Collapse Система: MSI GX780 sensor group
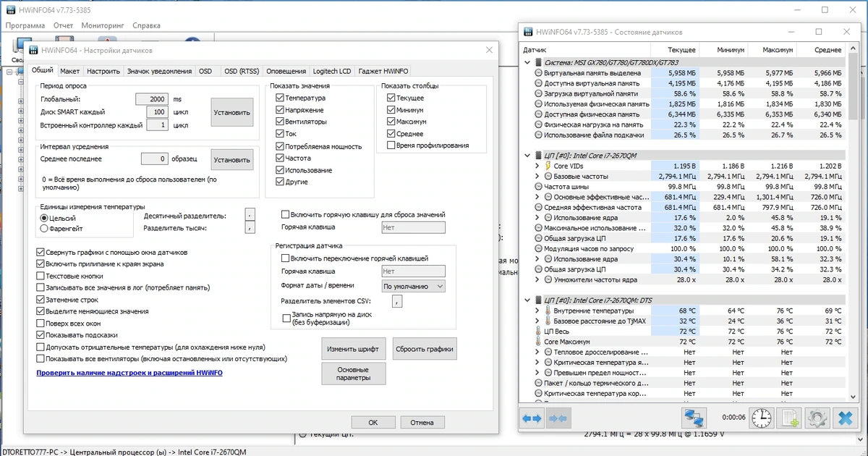Screen dimensions: 868x456 [527, 63]
